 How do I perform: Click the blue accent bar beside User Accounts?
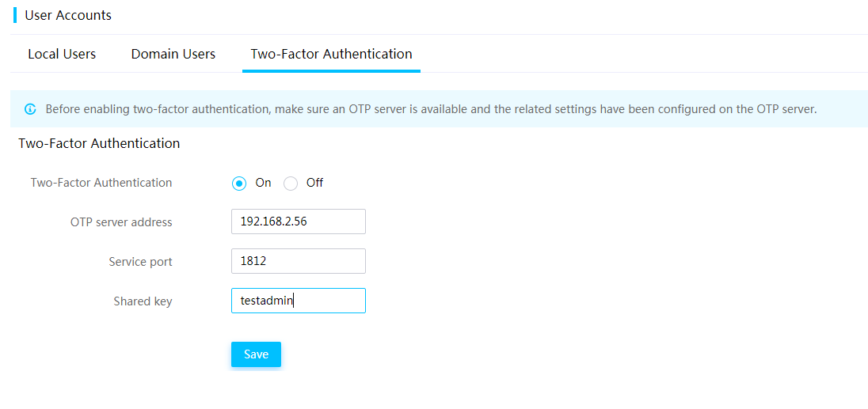pos(15,16)
